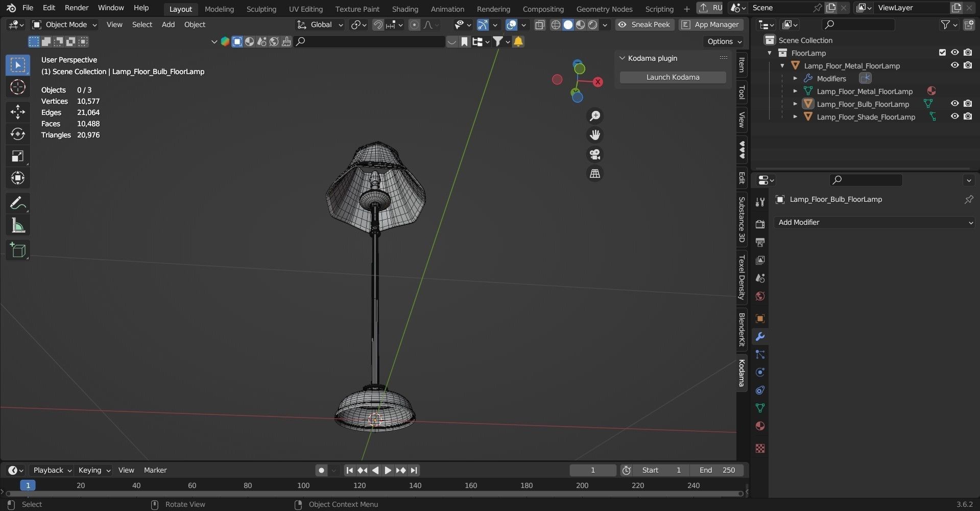This screenshot has height=511, width=980.
Task: Open the Render menu
Action: point(77,8)
